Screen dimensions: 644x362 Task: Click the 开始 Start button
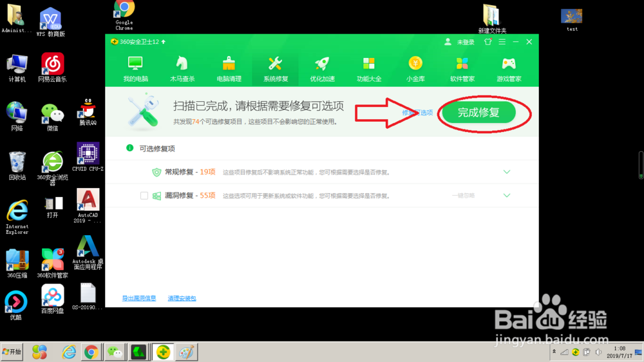(12, 352)
